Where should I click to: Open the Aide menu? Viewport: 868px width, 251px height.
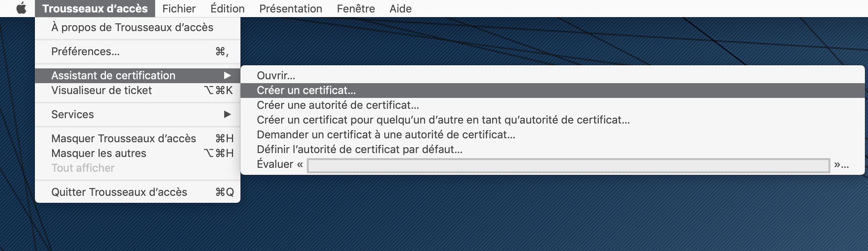400,9
